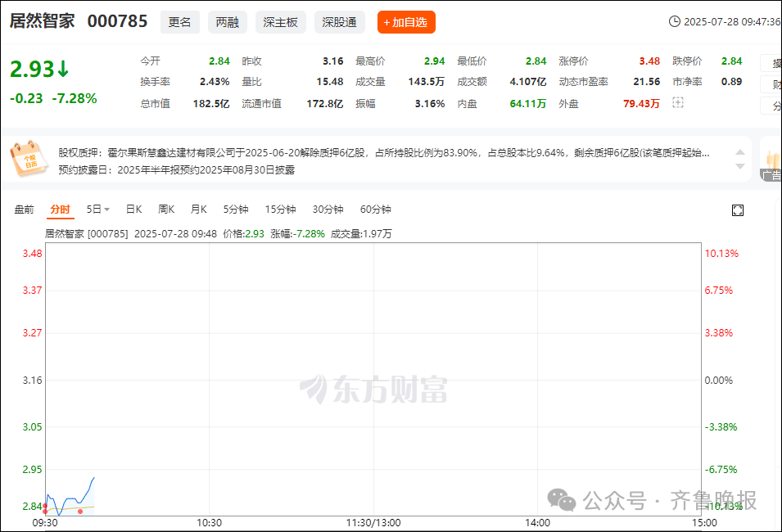Click 内盘 value 64.11万
782x532 pixels.
pyautogui.click(x=528, y=104)
